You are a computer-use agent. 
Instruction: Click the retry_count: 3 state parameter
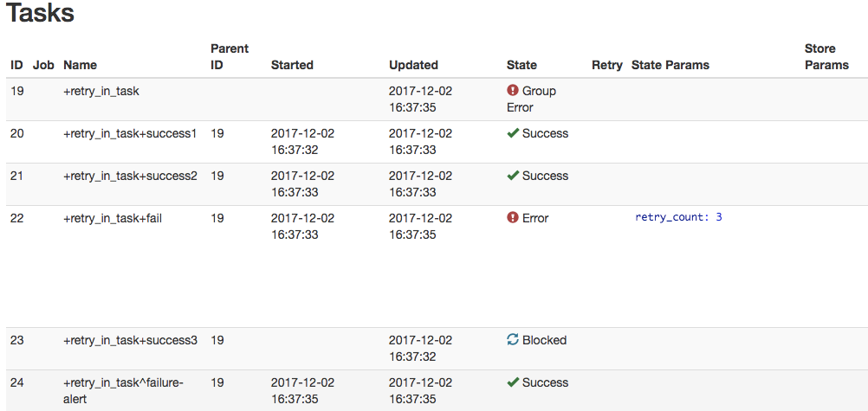pyautogui.click(x=678, y=217)
